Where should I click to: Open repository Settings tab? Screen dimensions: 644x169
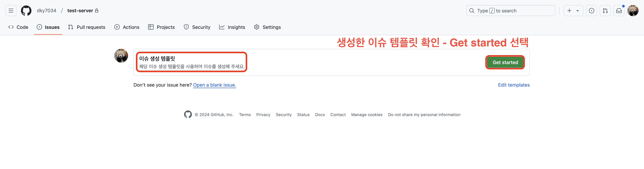267,27
